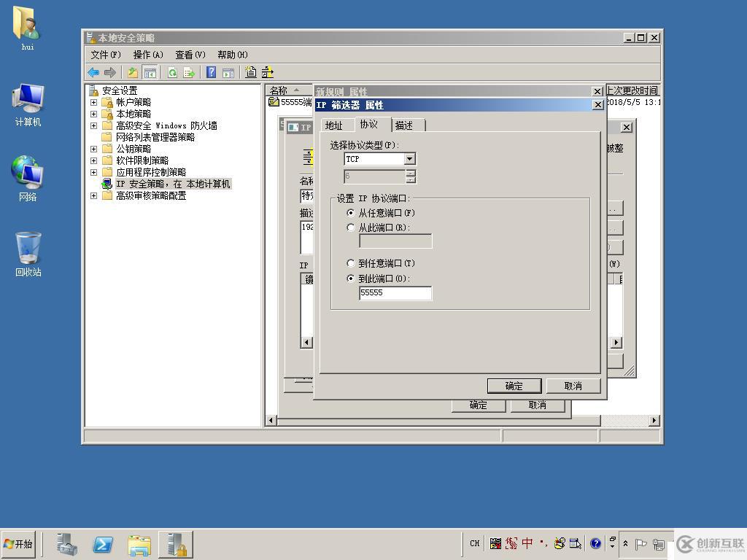Screen dimensions: 747x560
Task: Select the 到任意端口 radio button
Action: click(351, 263)
